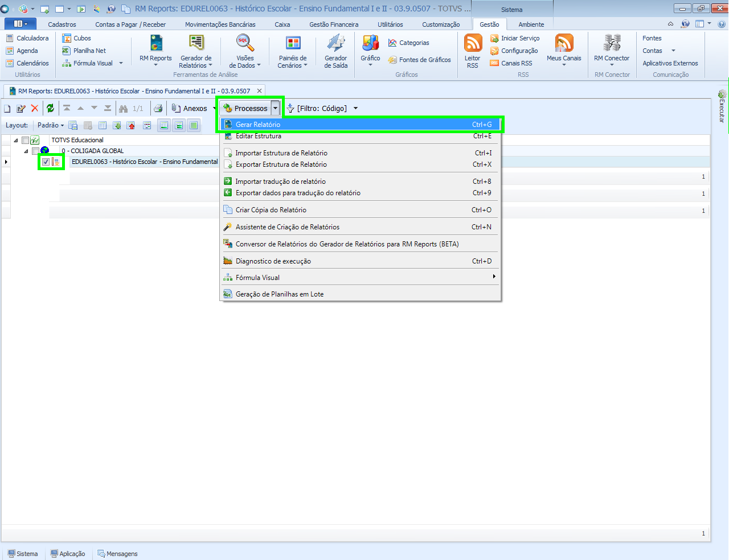Switch to the Ambiente ribbon tab
This screenshot has width=729, height=560.
click(531, 24)
